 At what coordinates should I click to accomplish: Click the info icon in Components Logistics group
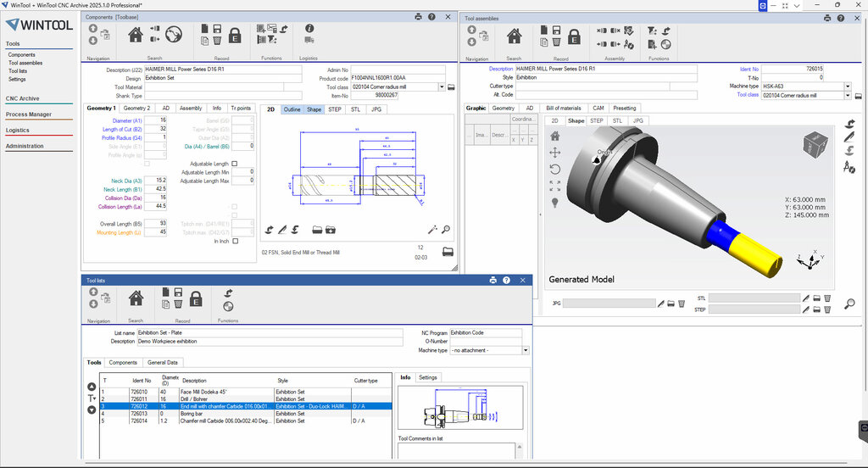[309, 28]
